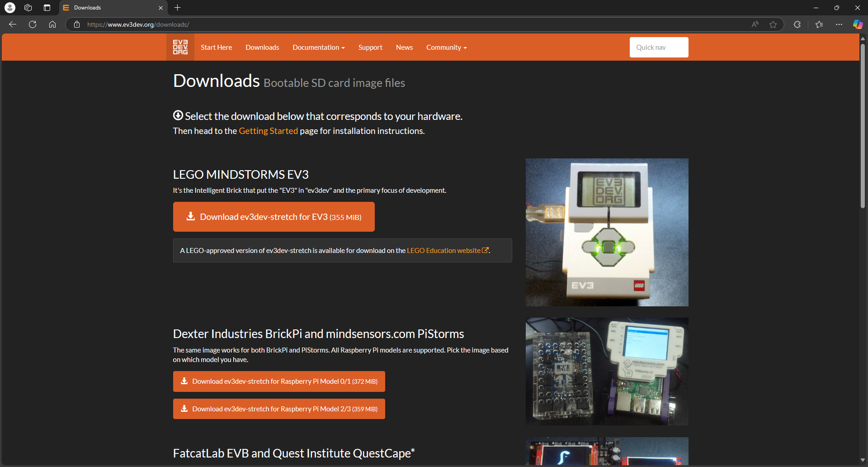The height and width of the screenshot is (467, 868).
Task: Click the EV3 brick photo
Action: click(607, 232)
